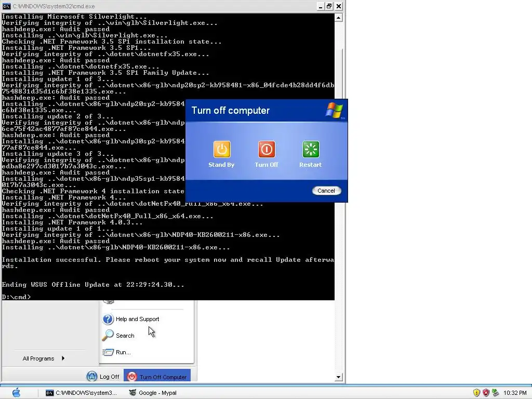Click the 'Installation successful' message line
Image resolution: width=532 pixels, height=399 pixels.
[168, 263]
